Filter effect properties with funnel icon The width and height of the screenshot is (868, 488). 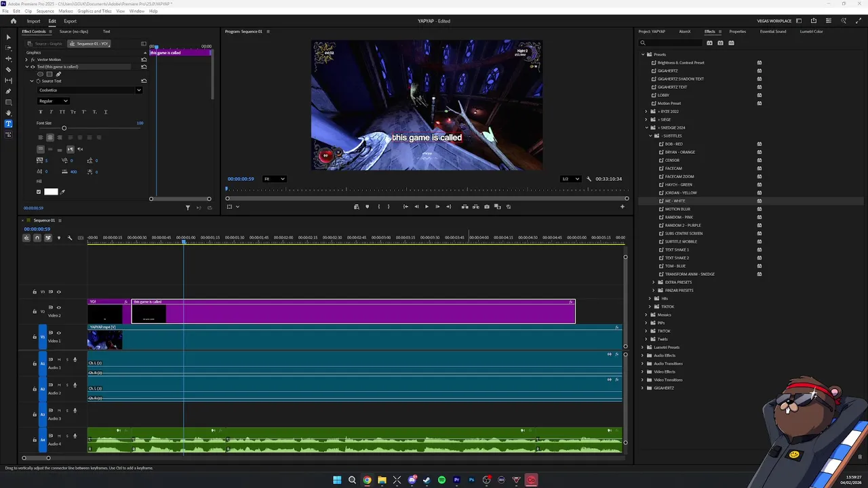click(188, 207)
